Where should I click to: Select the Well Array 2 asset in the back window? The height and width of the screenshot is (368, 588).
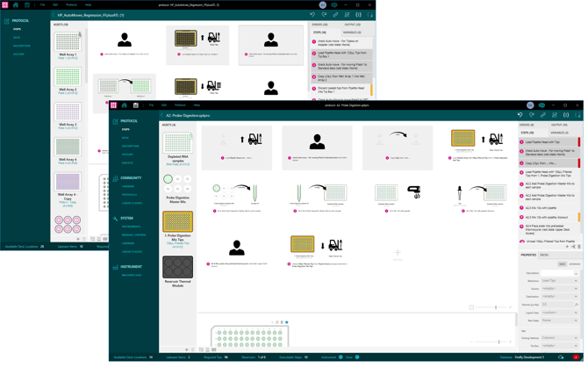pos(68,77)
